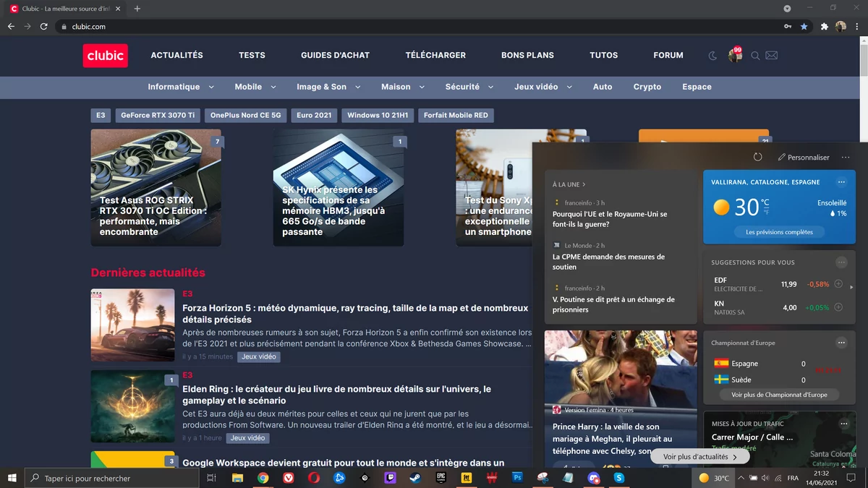Open the Chrome tab search dropdown
The height and width of the screenshot is (488, 868).
[788, 9]
